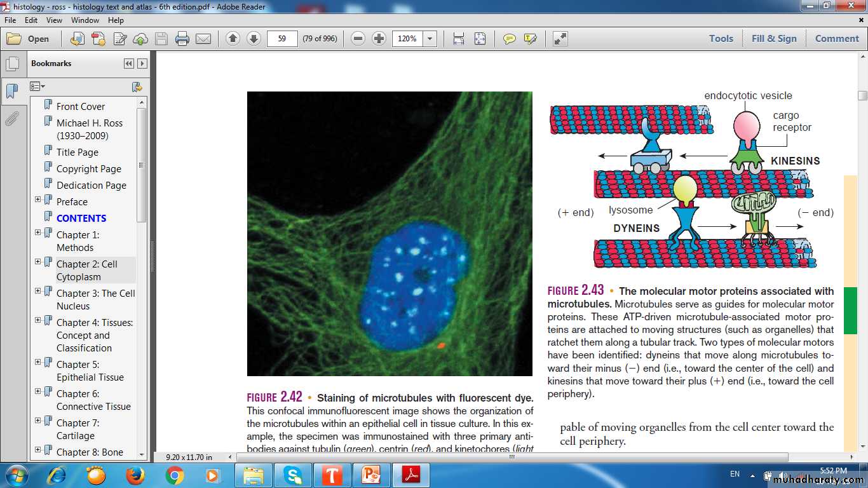Screen dimensions: 868x488
Task: Click the page number input field
Action: (282, 39)
